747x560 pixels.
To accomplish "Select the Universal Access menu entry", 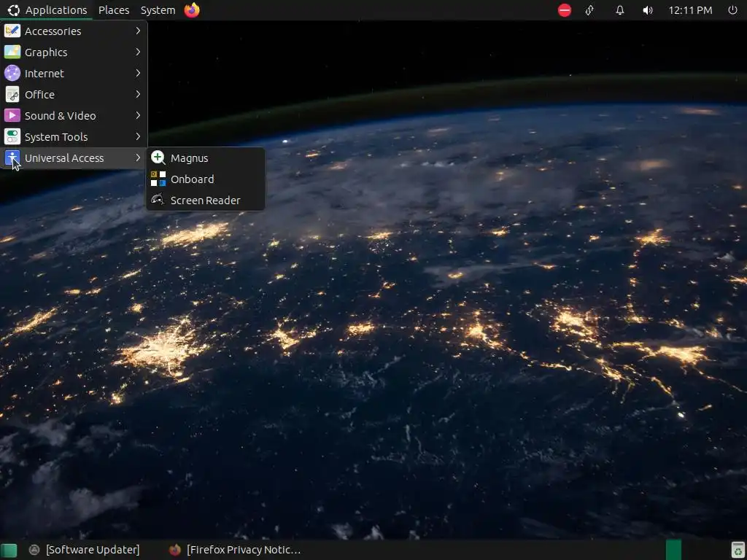I will [x=74, y=157].
